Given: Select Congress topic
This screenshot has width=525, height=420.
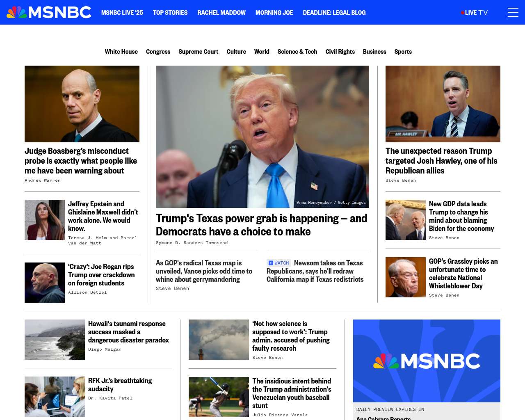Looking at the screenshot, I should (158, 52).
